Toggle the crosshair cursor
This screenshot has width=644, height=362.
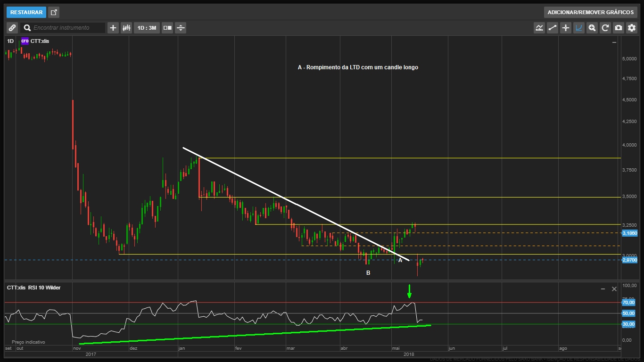(x=566, y=28)
